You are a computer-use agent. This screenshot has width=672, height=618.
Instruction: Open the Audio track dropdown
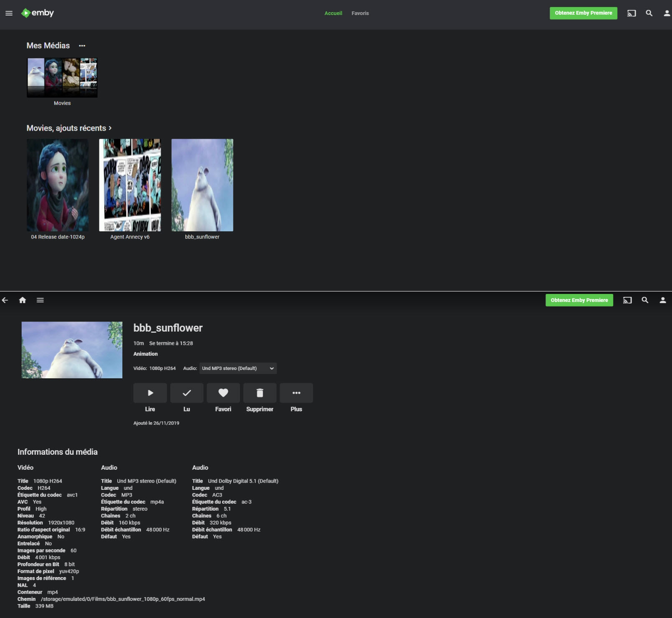click(x=238, y=368)
